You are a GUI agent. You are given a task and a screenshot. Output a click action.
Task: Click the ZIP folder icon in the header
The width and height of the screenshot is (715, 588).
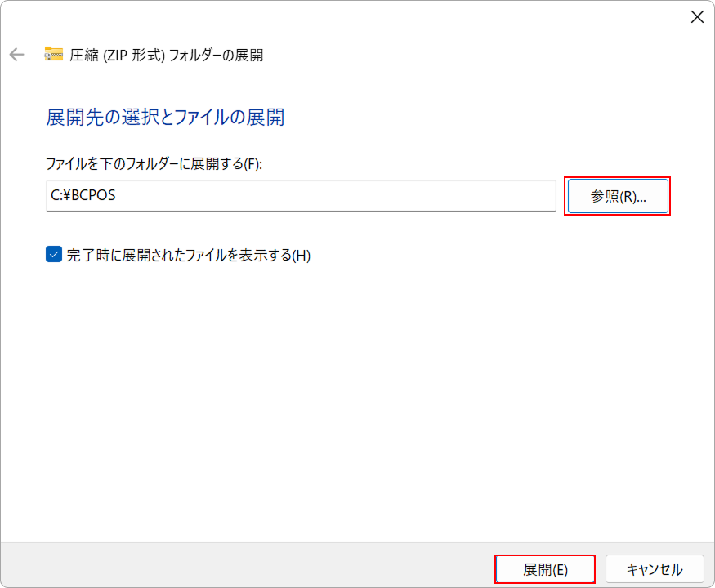pos(54,55)
